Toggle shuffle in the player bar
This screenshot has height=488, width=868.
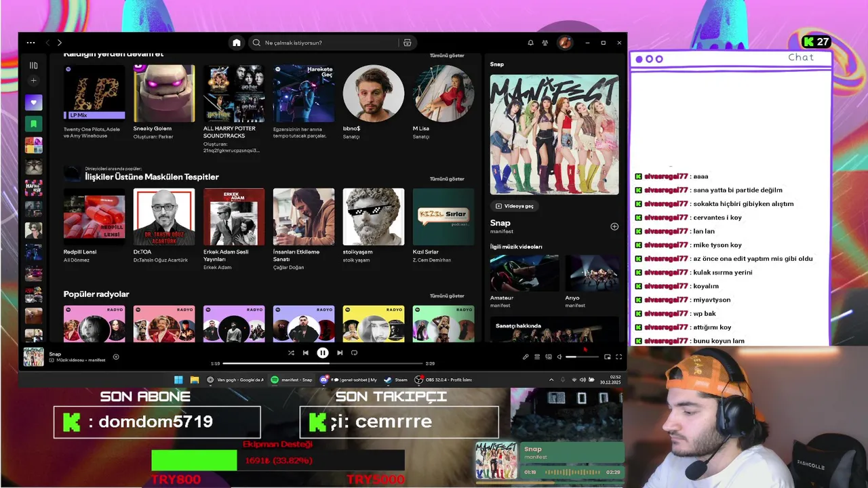tap(291, 352)
